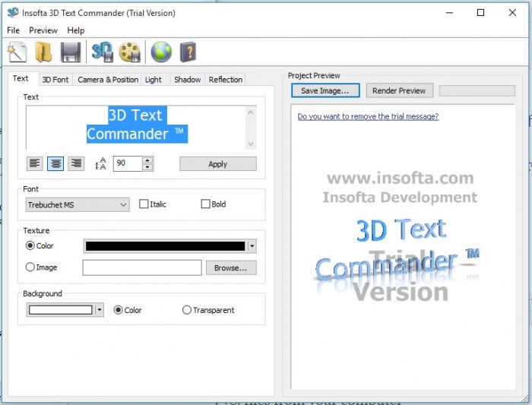Click the line spacing icon
Viewport: 532px width, 405px height.
tap(100, 163)
